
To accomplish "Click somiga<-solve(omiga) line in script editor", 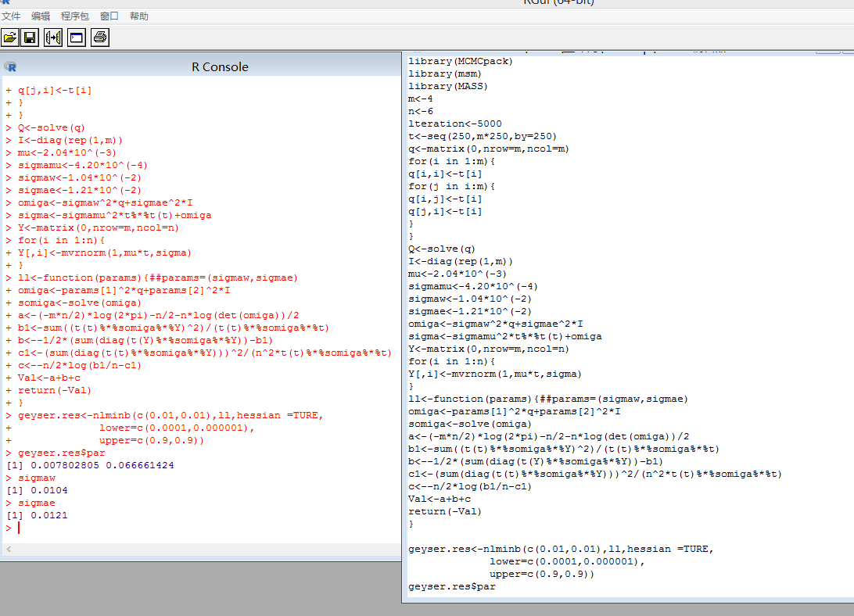I will pyautogui.click(x=469, y=424).
